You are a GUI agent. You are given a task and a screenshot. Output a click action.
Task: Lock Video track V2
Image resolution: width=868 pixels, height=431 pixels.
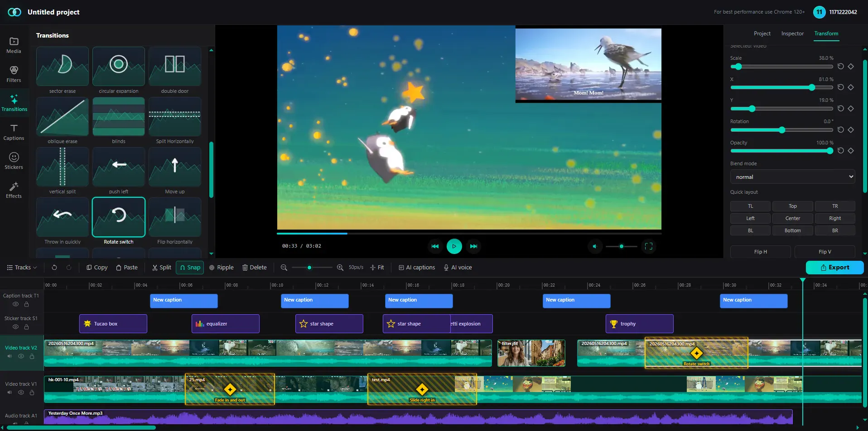[32, 356]
